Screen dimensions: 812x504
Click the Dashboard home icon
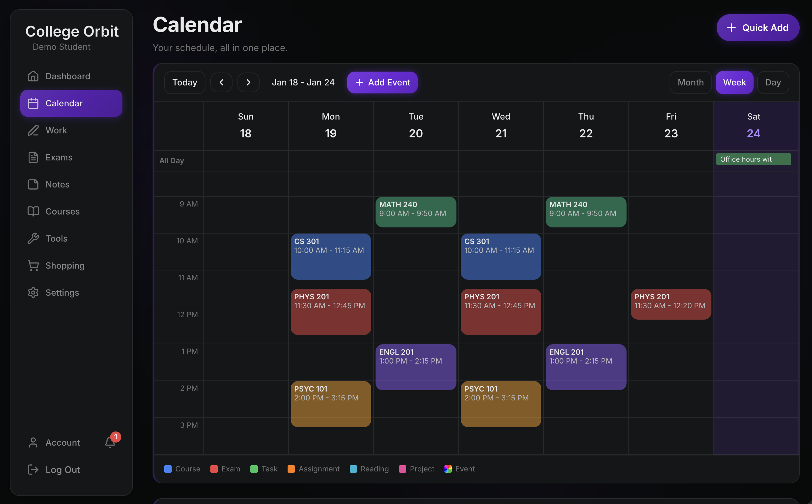coord(33,76)
